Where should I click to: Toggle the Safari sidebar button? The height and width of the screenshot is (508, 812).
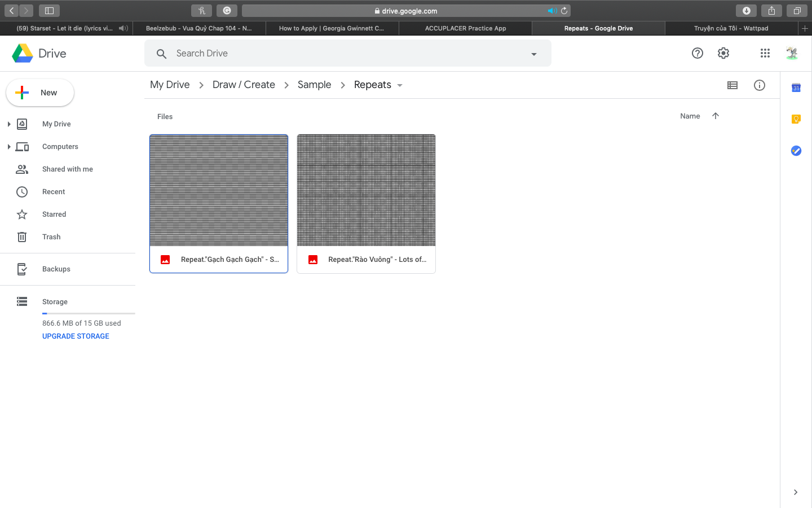point(49,11)
